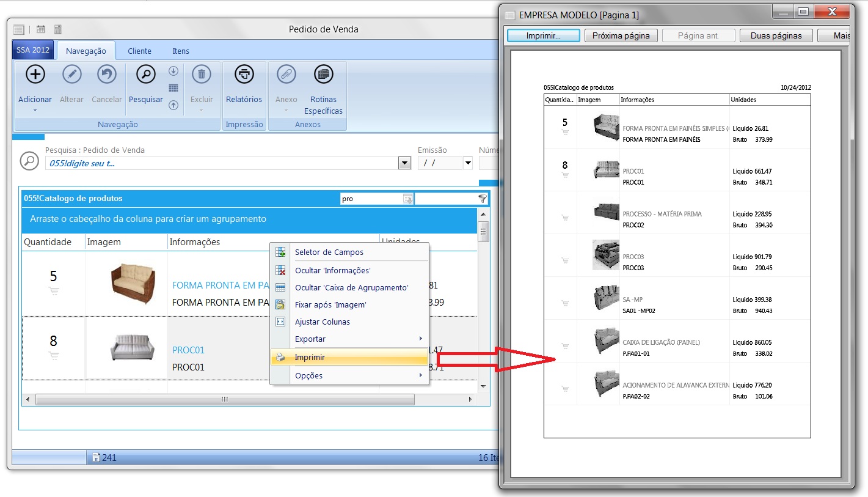The height and width of the screenshot is (497, 868).
Task: Click the Imprimir printer icon in context menu
Action: click(x=280, y=357)
